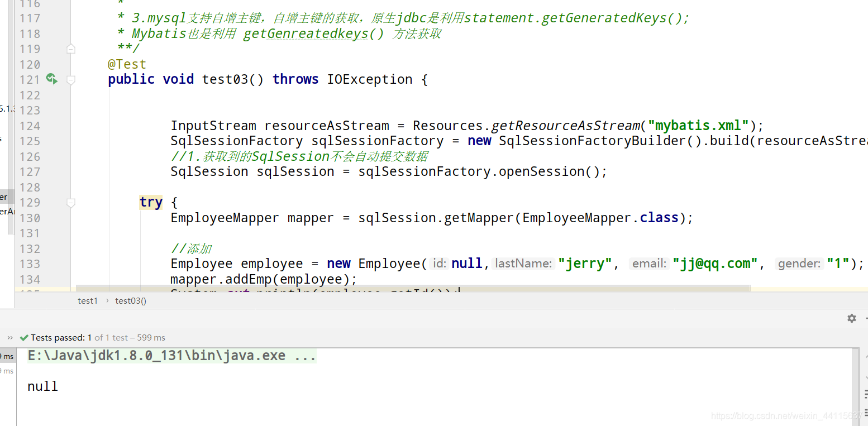Click the null output line in console
Screen dimensions: 868x426
pos(42,386)
